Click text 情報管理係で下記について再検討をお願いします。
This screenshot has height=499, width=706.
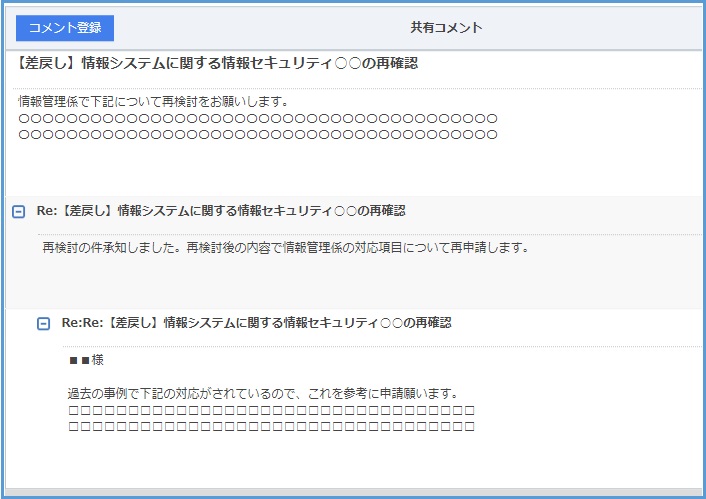pos(154,102)
